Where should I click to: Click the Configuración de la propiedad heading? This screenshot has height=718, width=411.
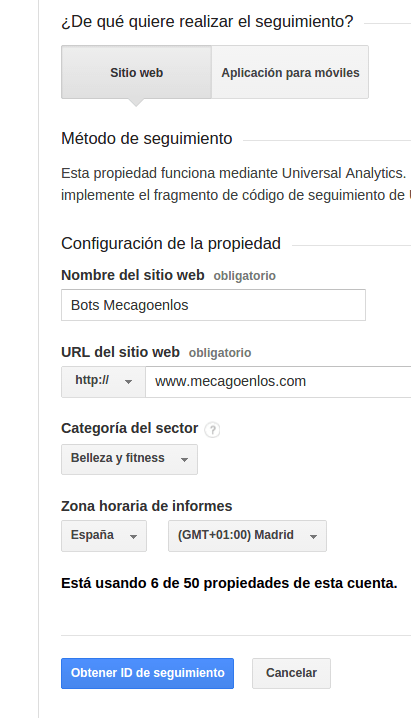tap(171, 244)
